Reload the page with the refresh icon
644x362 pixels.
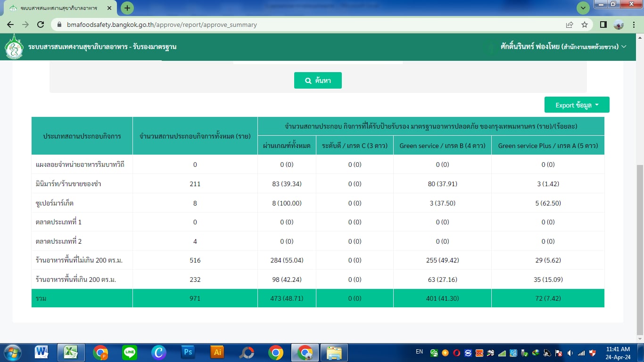click(x=41, y=25)
